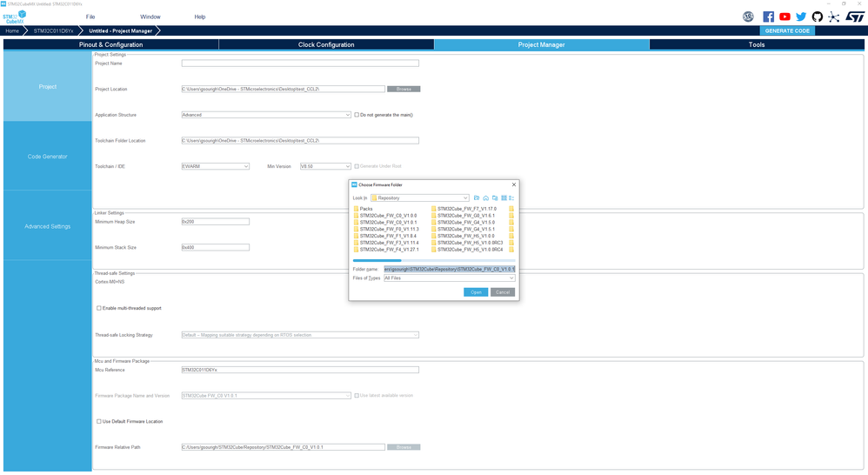868x475 pixels.
Task: Click STM32C011D6Yx breadcrumb
Action: coord(53,30)
